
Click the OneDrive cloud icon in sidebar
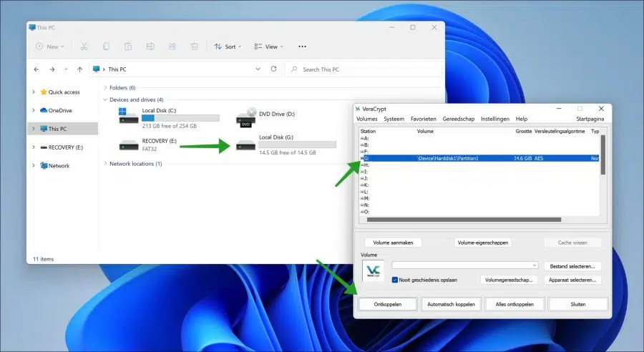pos(44,110)
